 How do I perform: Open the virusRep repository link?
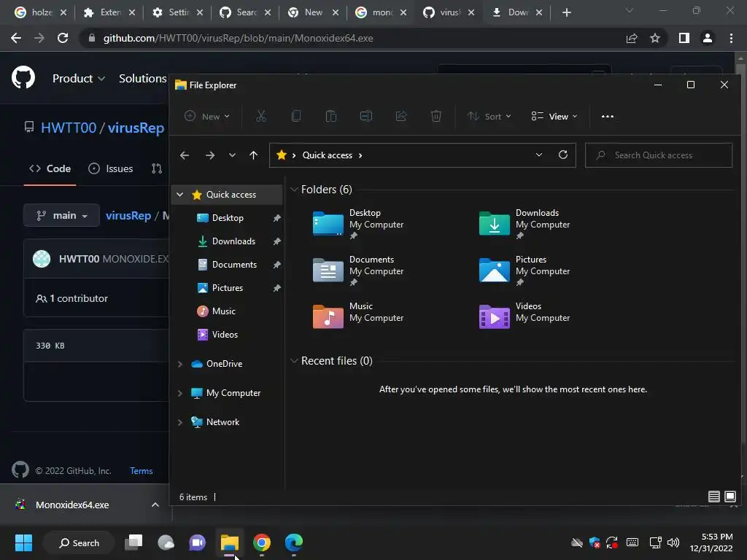tap(136, 128)
